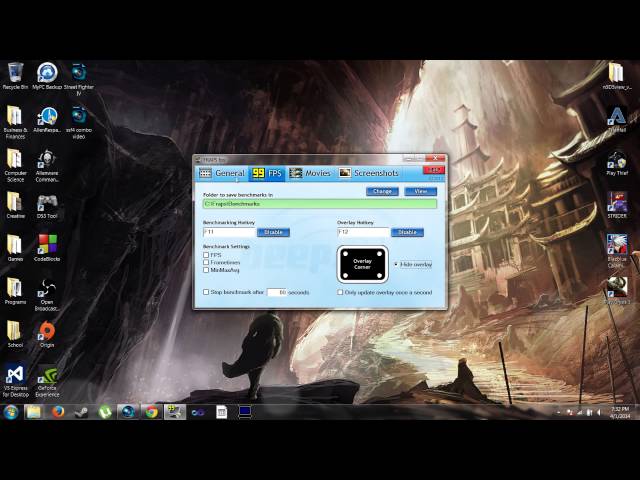This screenshot has height=480, width=640.
Task: Click the AlienRespawn desktop shortcut
Action: pyautogui.click(x=47, y=119)
